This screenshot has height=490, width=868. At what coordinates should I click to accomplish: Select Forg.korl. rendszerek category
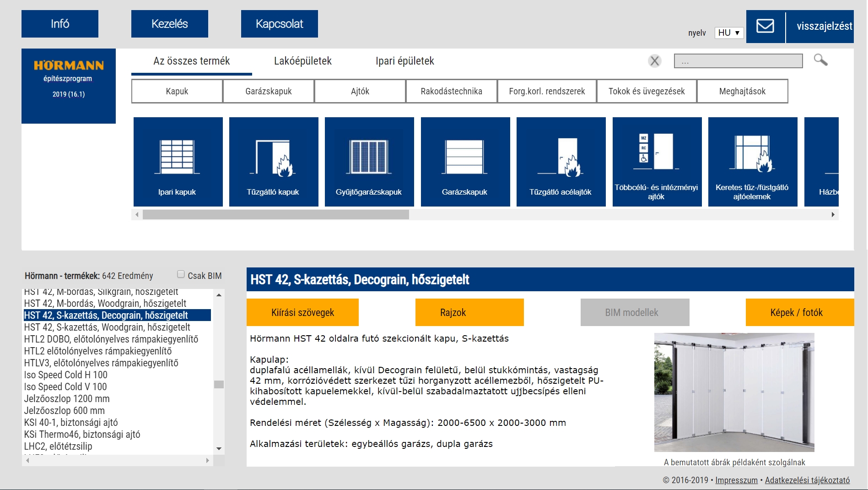click(x=547, y=91)
